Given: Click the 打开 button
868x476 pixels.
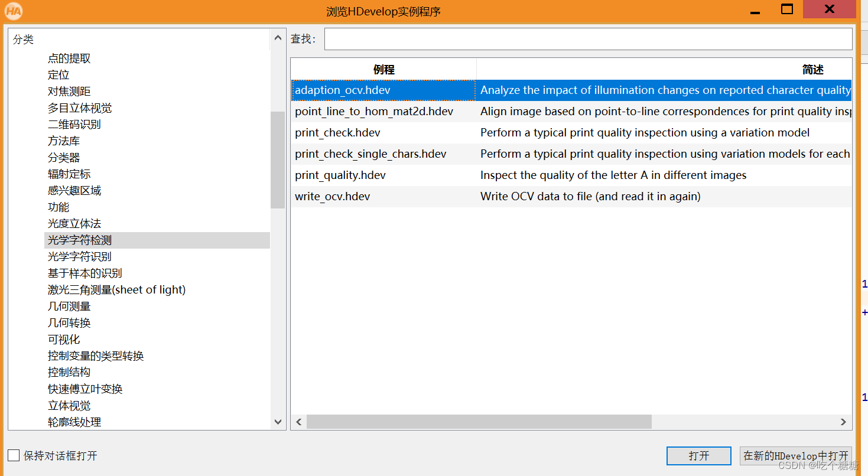Looking at the screenshot, I should pos(699,456).
